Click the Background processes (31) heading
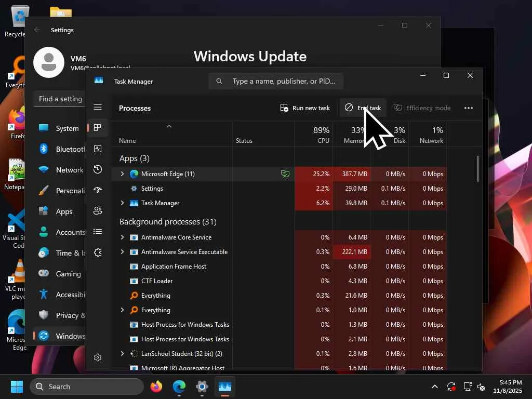532x399 pixels. click(168, 221)
